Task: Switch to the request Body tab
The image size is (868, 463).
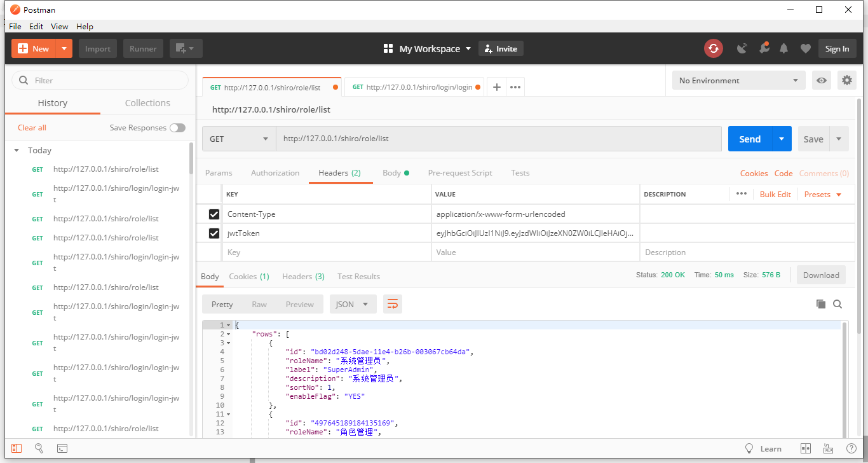Action: (x=395, y=173)
